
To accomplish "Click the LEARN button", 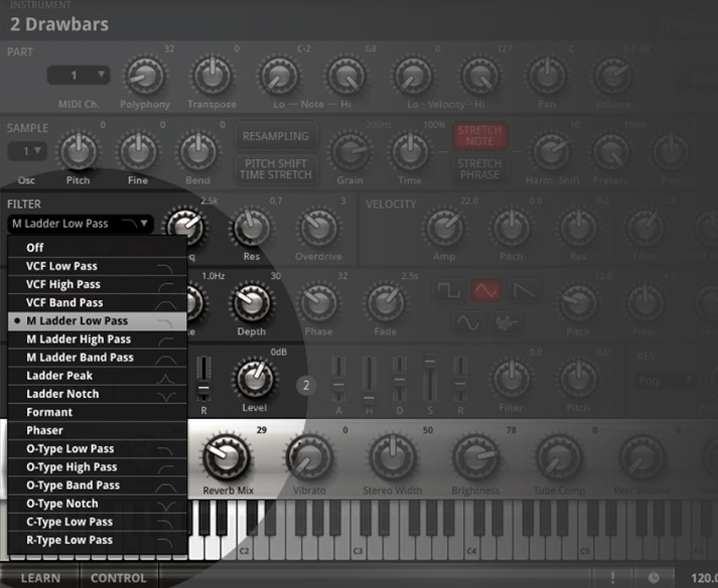I will coord(40,578).
